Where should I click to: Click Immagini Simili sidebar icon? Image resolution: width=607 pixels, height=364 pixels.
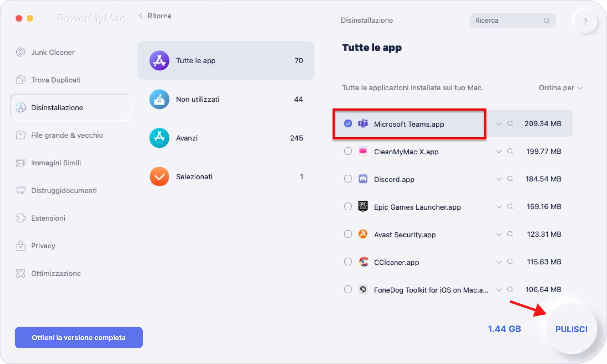tap(21, 162)
